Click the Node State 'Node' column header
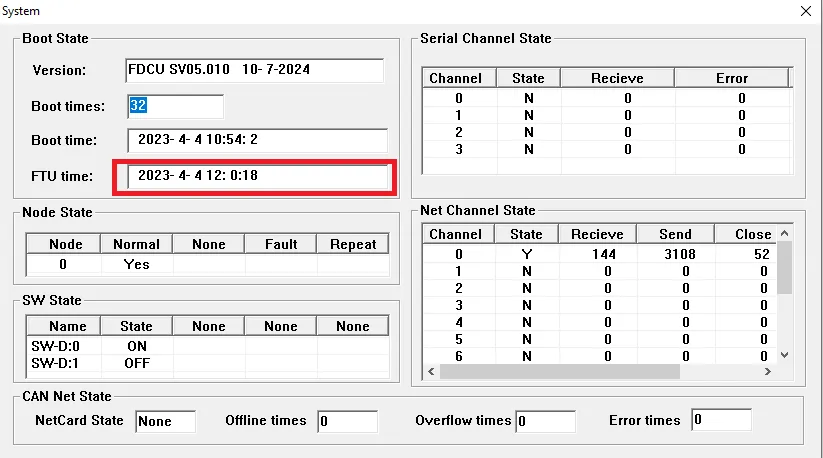Image resolution: width=823 pixels, height=458 pixels. tap(64, 244)
